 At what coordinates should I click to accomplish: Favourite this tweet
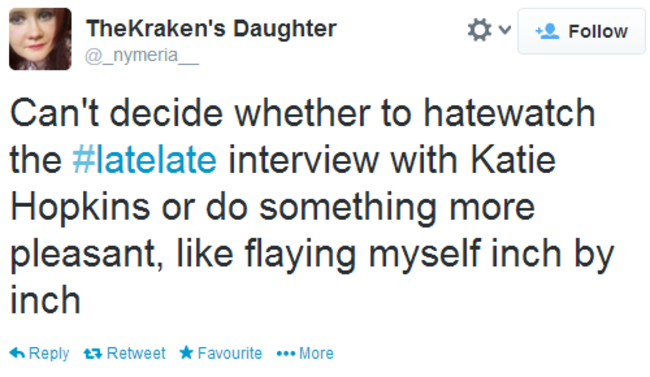[221, 353]
